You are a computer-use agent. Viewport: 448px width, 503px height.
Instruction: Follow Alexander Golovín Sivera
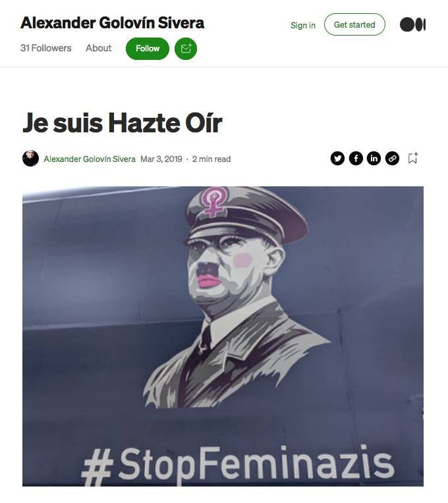148,49
